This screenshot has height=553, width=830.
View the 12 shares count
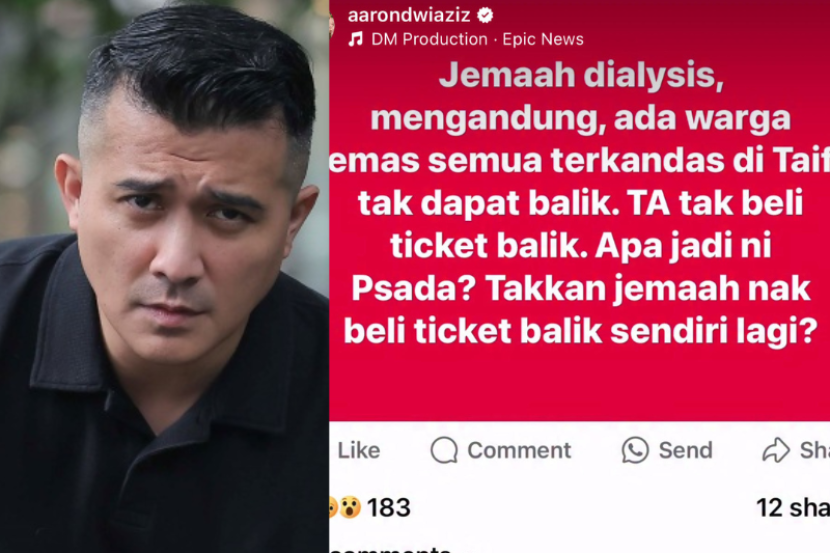pyautogui.click(x=793, y=507)
